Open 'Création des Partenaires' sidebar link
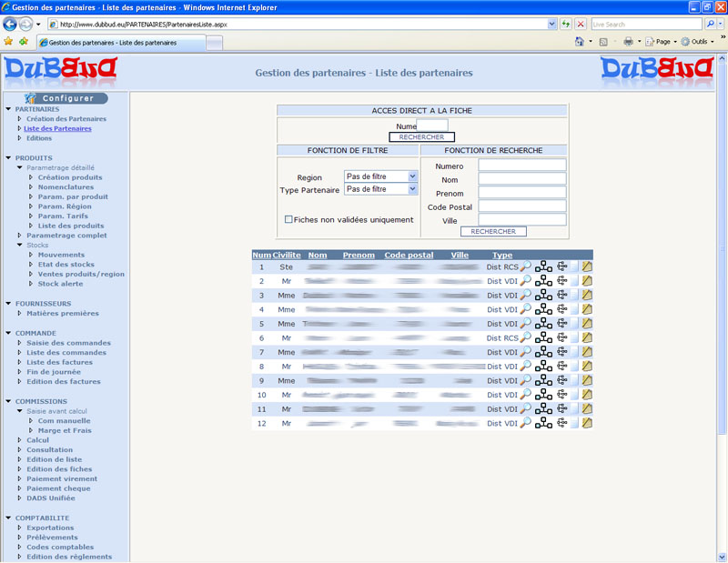This screenshot has width=728, height=563. pyautogui.click(x=66, y=119)
